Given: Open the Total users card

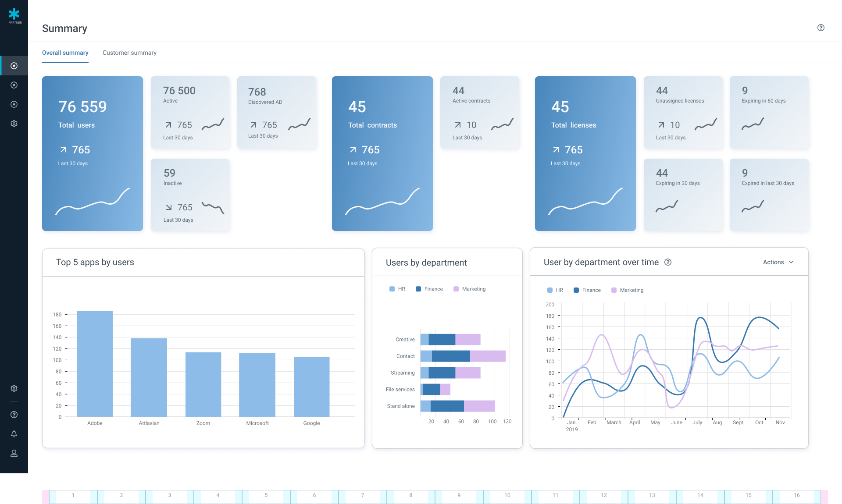Looking at the screenshot, I should click(x=93, y=153).
